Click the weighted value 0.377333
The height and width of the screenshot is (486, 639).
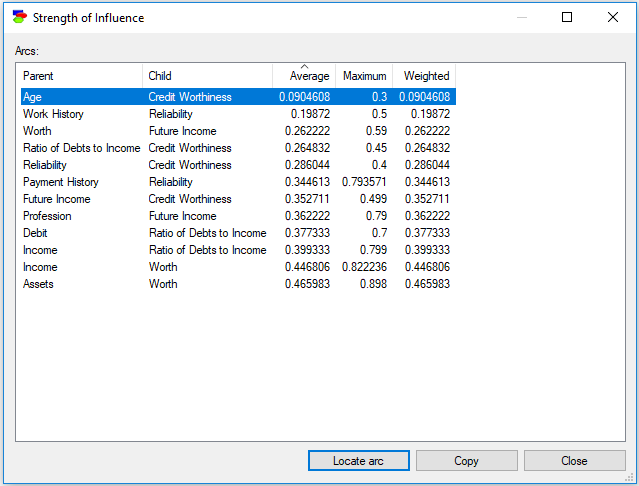(x=427, y=233)
